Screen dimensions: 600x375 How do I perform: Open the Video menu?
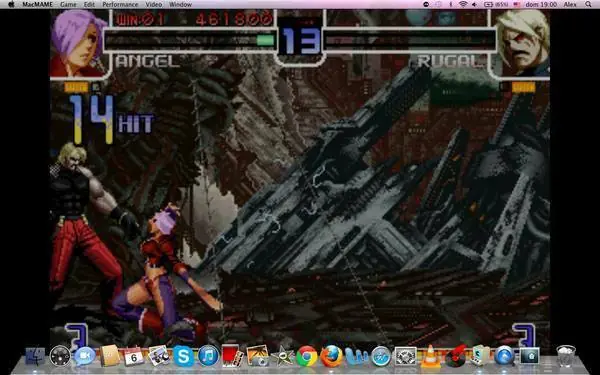(153, 5)
